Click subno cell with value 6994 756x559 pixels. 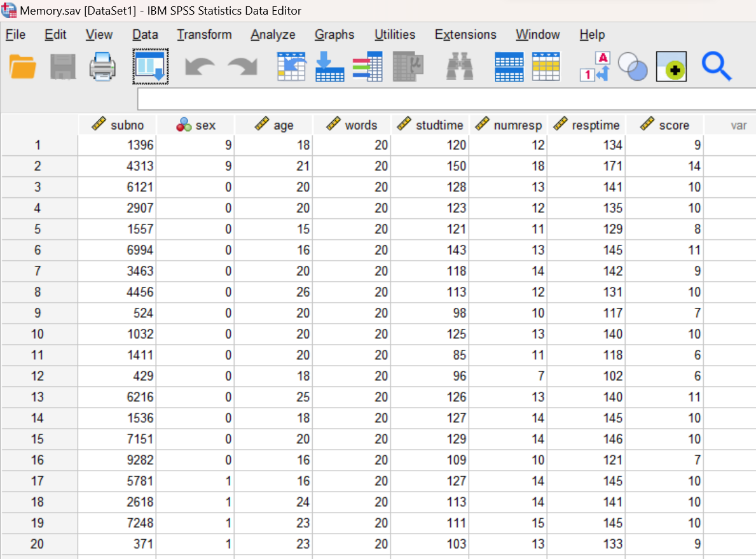[x=117, y=250]
